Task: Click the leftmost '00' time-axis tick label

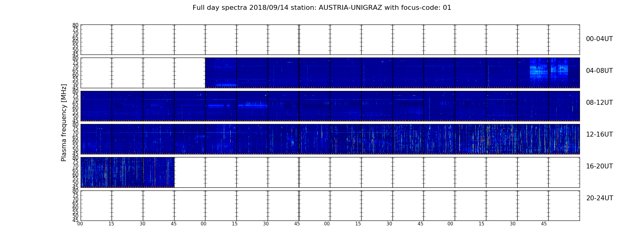Action: 80,224
